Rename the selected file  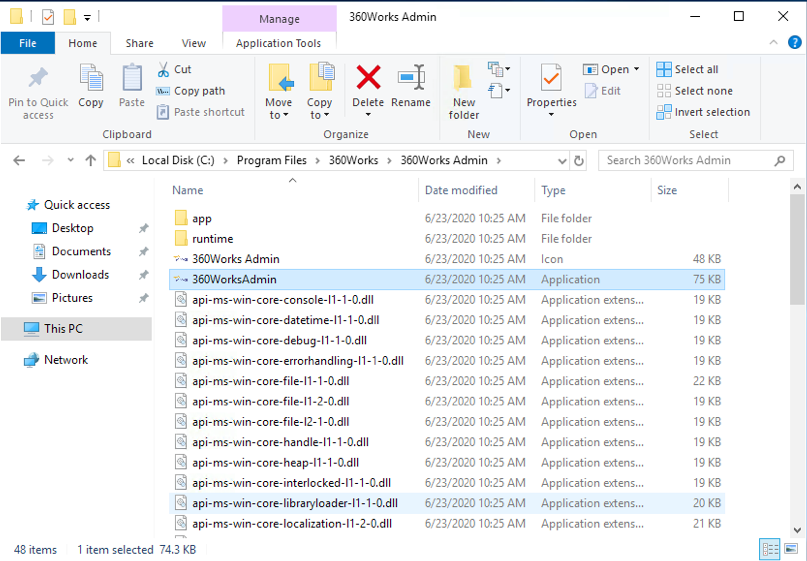click(x=411, y=86)
